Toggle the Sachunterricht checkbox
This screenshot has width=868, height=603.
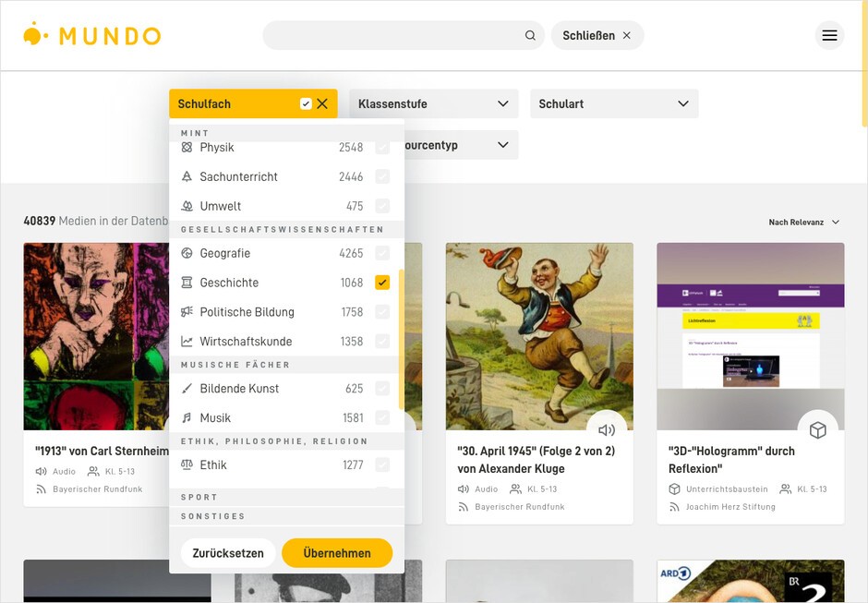(x=382, y=176)
